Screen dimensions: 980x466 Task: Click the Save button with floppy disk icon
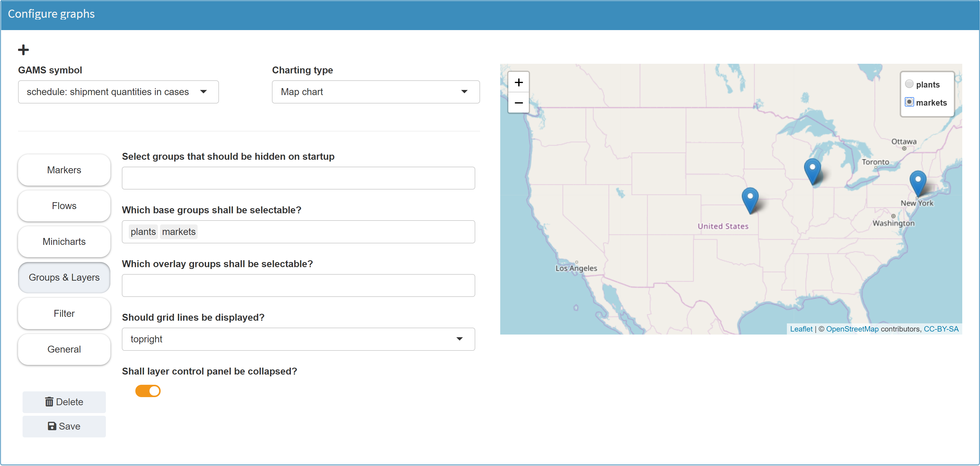(x=64, y=426)
